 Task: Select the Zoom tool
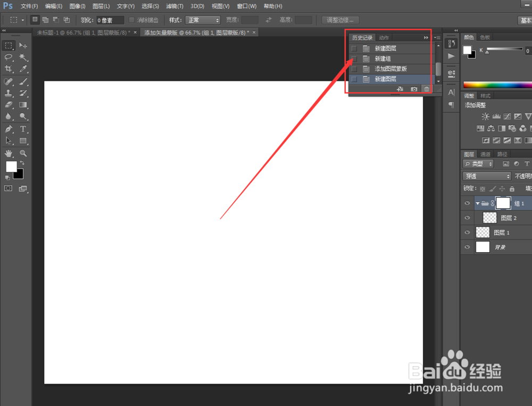tap(23, 153)
